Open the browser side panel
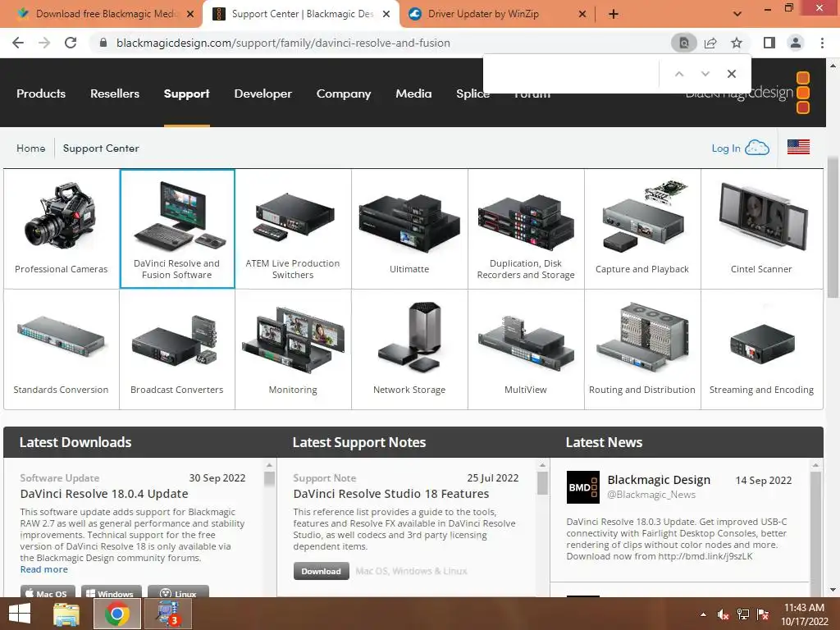This screenshot has height=630, width=840. [x=769, y=43]
